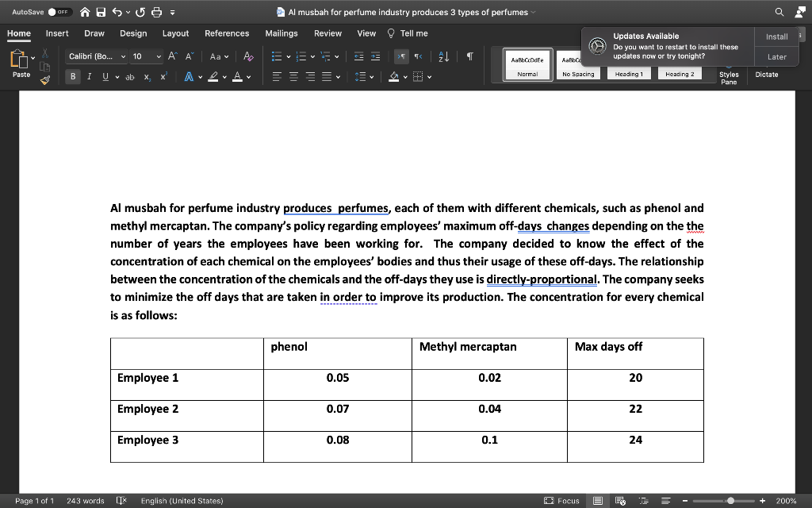Toggle italic formatting
812x508 pixels.
[89, 76]
